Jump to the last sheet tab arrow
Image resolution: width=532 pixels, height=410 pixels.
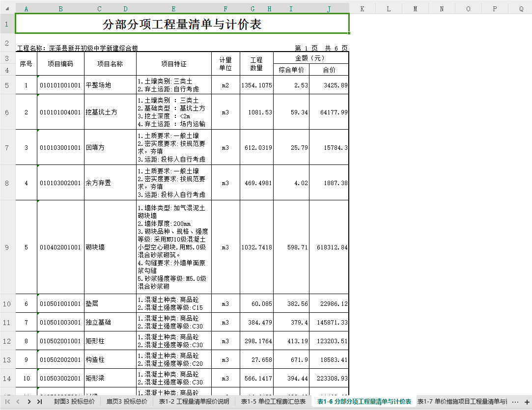(40, 402)
